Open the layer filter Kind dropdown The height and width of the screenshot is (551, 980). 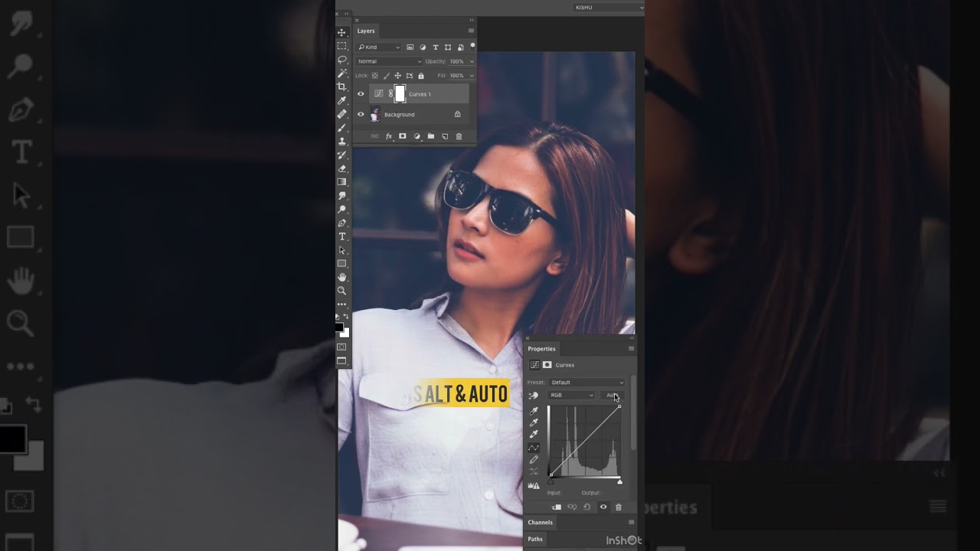pyautogui.click(x=379, y=47)
